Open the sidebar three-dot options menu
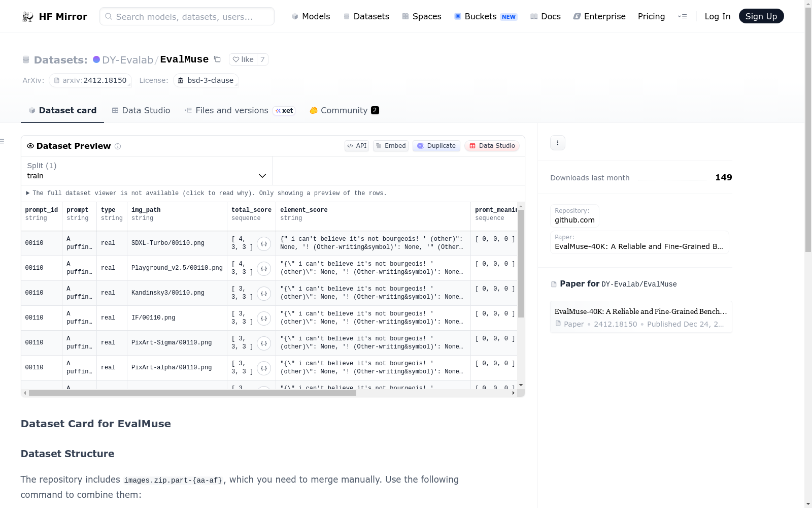The image size is (812, 508). (x=558, y=143)
